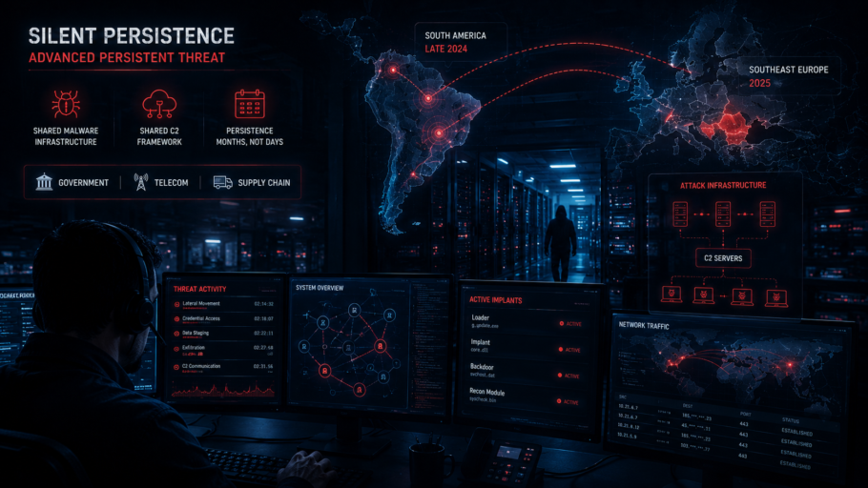Click the bug icon above Shared Malware Infrastructure

pos(66,104)
